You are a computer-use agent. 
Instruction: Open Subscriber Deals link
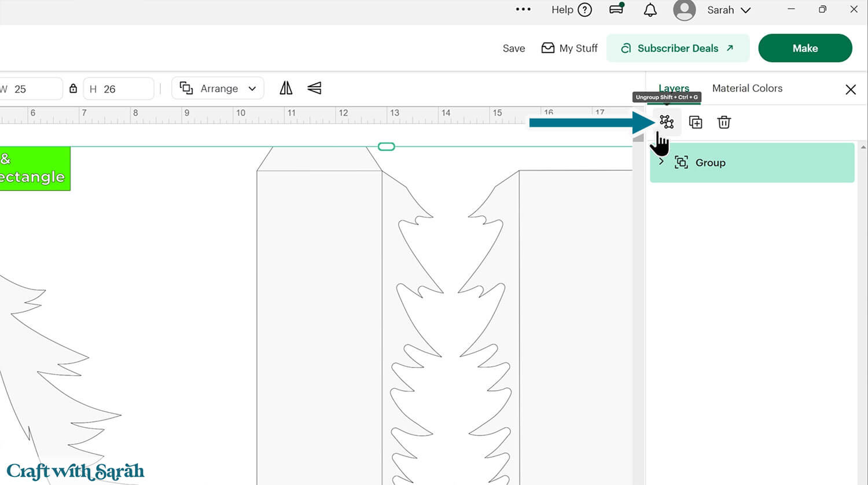click(x=678, y=48)
